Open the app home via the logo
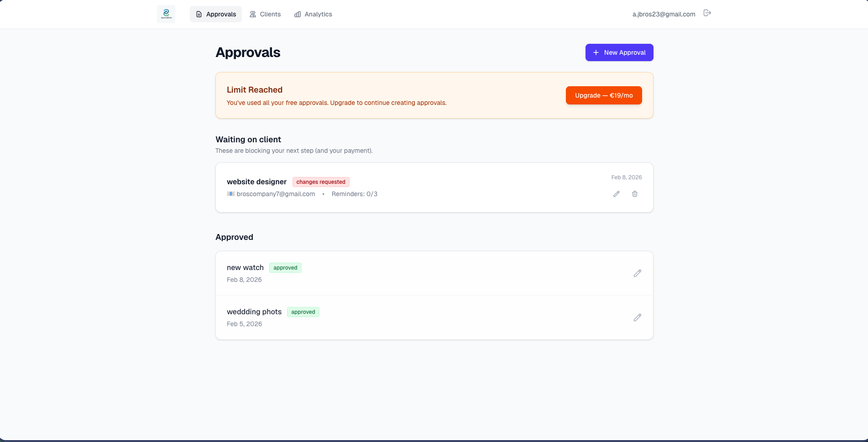Image resolution: width=868 pixels, height=442 pixels. point(166,14)
